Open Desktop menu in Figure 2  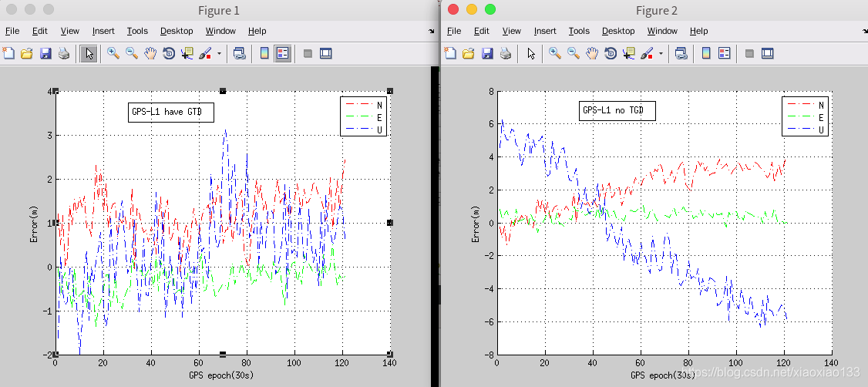tap(618, 31)
